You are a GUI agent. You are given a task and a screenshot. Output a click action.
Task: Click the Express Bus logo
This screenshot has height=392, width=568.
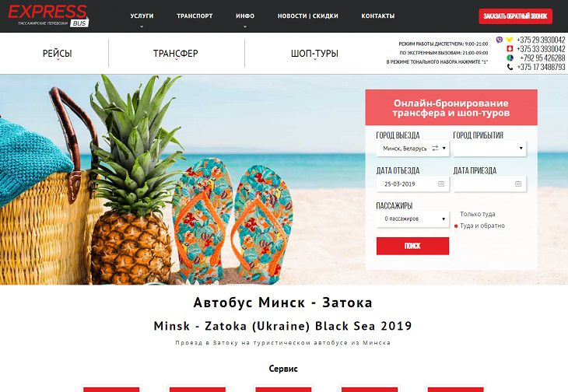click(x=48, y=16)
